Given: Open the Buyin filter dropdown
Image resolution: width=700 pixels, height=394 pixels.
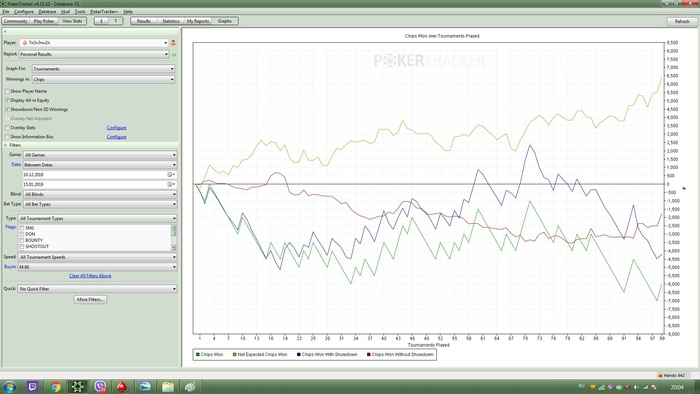Looking at the screenshot, I should (x=97, y=267).
